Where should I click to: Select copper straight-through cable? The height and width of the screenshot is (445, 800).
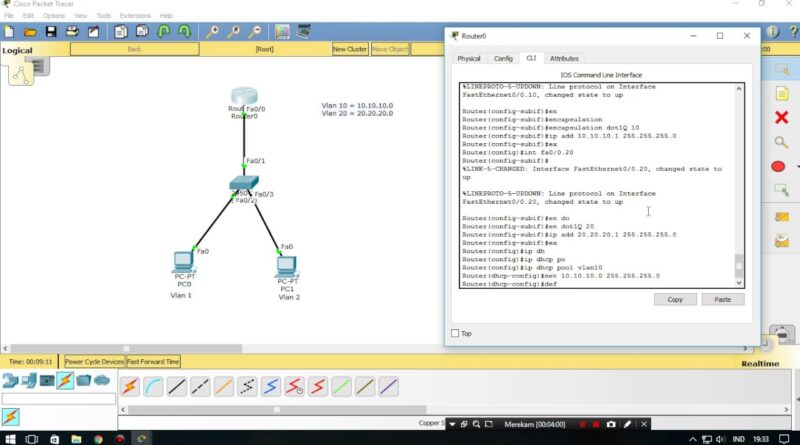coord(177,387)
